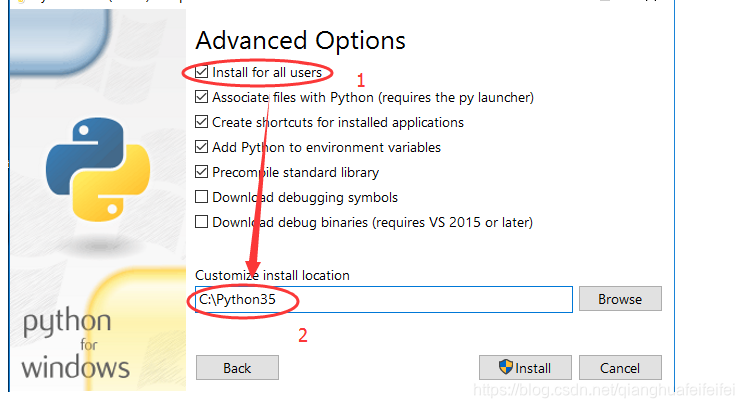The width and height of the screenshot is (744, 408).
Task: Click the Python logo image
Action: point(98,169)
